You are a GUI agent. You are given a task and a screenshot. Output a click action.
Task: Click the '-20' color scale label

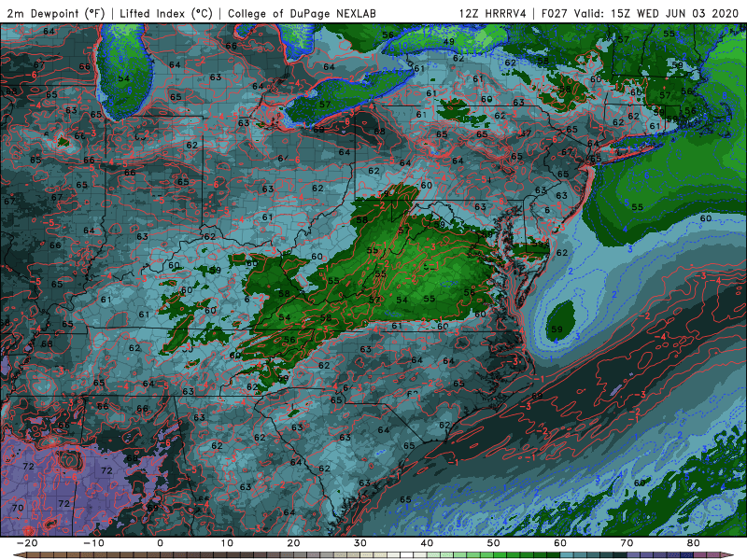click(27, 543)
